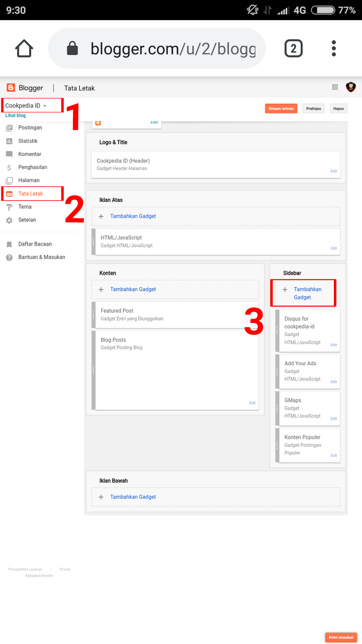Edit the Disqus for cookpedia-id gadget
Screen dimensions: 362x644
coord(334,345)
